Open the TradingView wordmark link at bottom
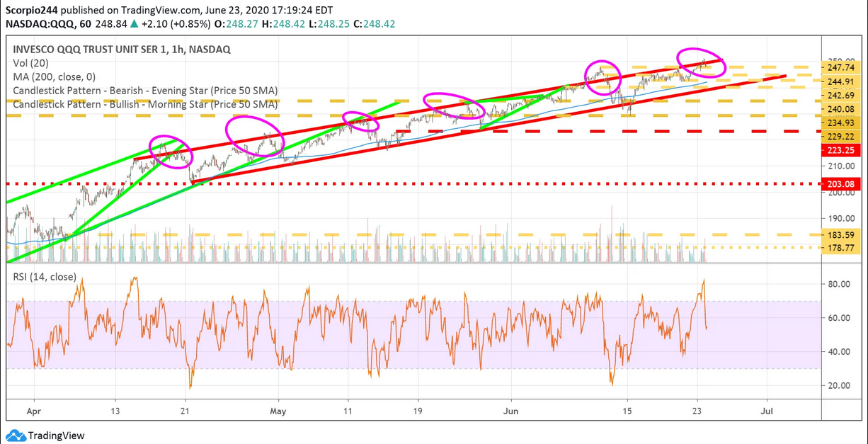This screenshot has width=868, height=444. click(x=55, y=436)
